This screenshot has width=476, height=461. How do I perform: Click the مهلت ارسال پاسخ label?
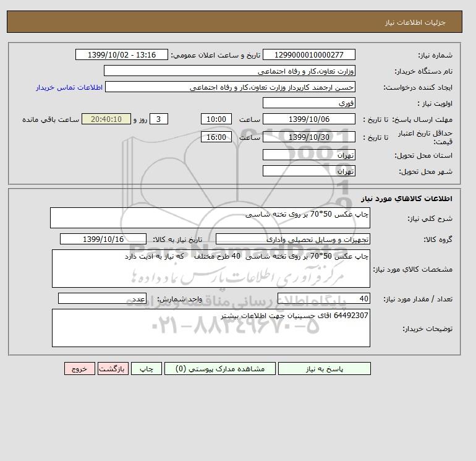click(x=423, y=119)
